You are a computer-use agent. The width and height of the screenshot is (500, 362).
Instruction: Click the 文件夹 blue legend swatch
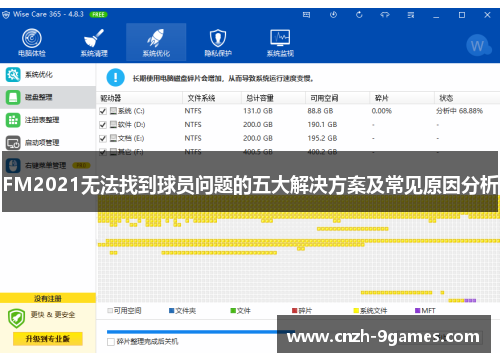[172, 311]
